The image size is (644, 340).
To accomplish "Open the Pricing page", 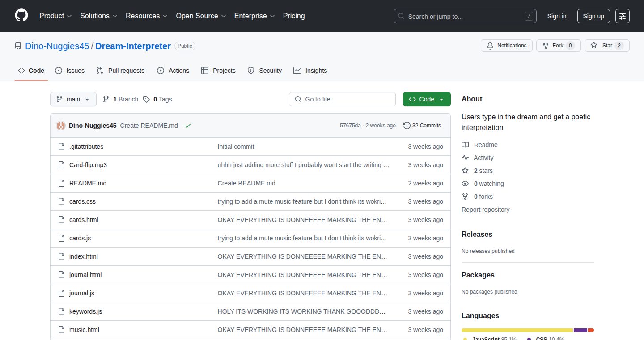I will [x=294, y=16].
